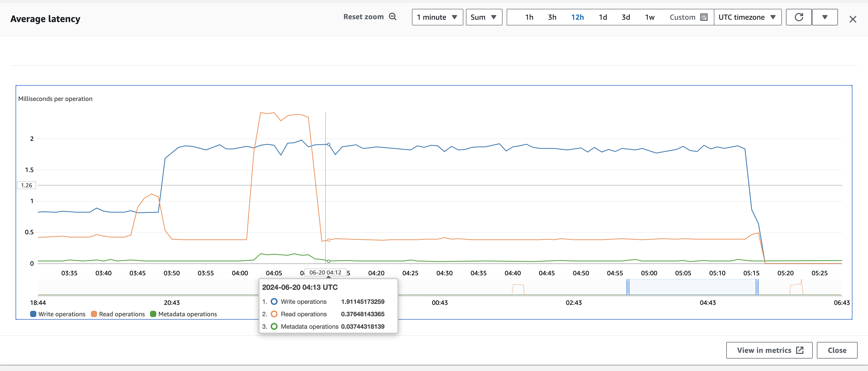Toggle the Read operations legend swatch
This screenshot has height=371, width=868.
pyautogui.click(x=94, y=314)
